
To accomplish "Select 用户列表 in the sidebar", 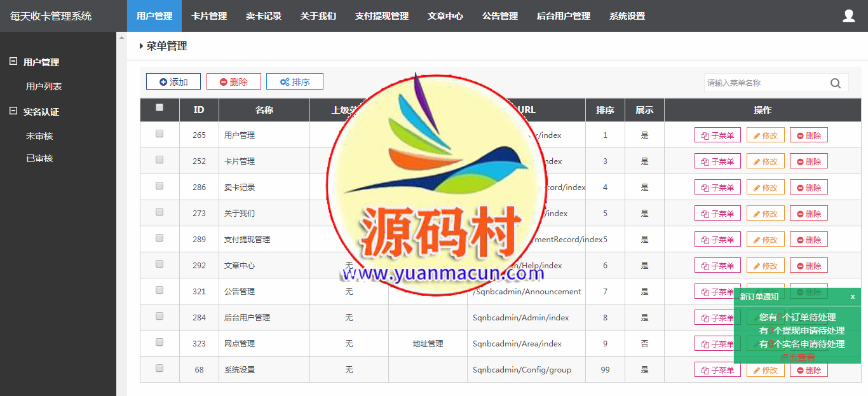I will point(44,86).
